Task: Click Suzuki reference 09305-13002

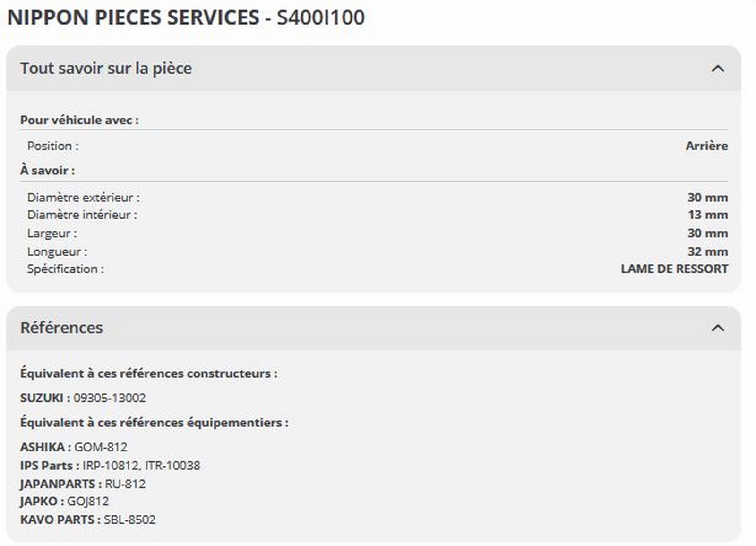Action: tap(110, 398)
